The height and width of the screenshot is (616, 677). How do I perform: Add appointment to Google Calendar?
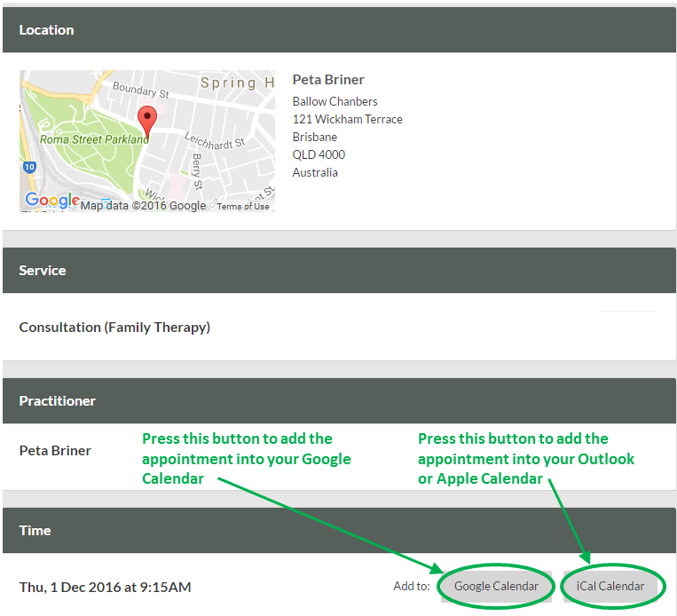[x=496, y=586]
